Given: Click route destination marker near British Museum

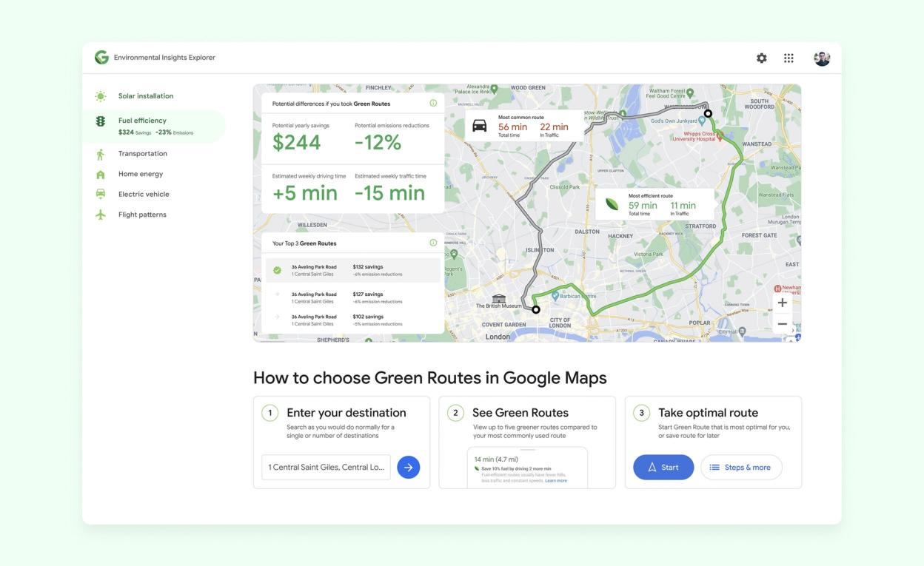Looking at the screenshot, I should click(x=536, y=309).
